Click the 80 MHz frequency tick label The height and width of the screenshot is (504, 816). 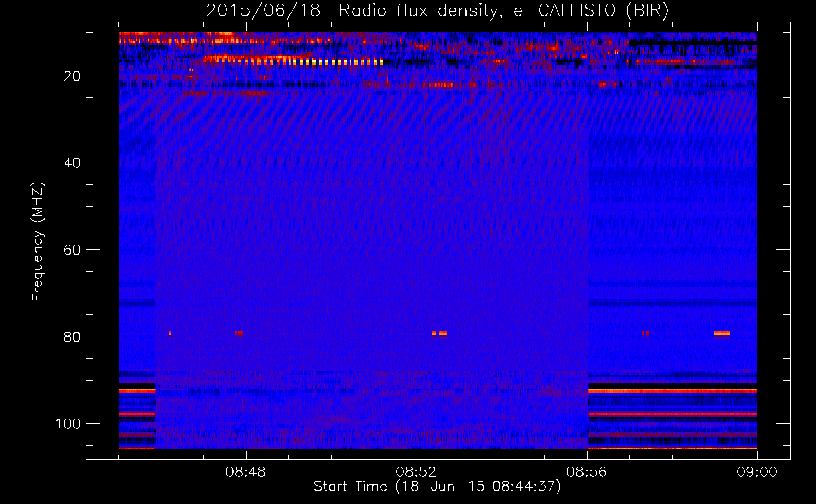(x=72, y=337)
